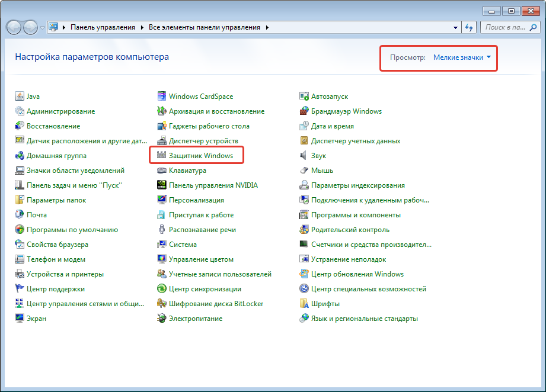Click the Архивация и восстановление icon
546x392 pixels.
click(x=162, y=111)
